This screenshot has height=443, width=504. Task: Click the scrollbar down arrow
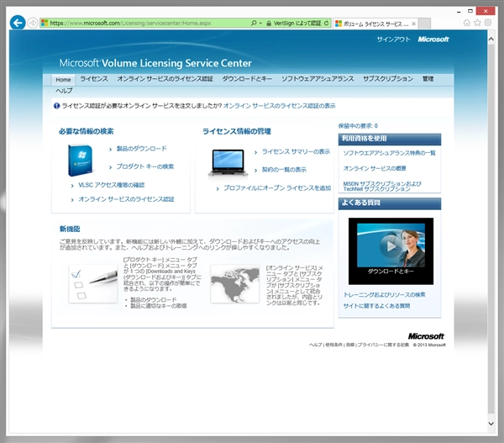click(x=491, y=424)
